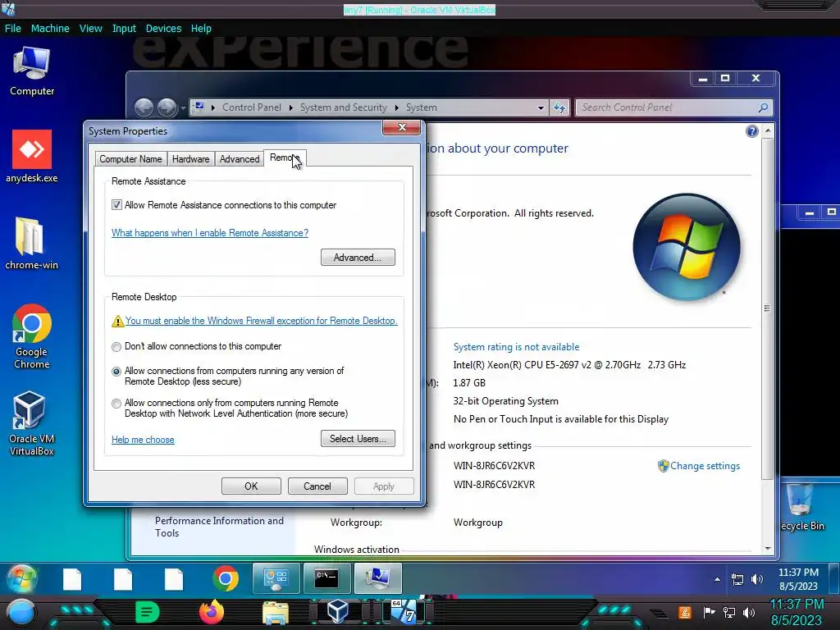
Task: Click the Control Panel help icon
Action: click(x=751, y=131)
